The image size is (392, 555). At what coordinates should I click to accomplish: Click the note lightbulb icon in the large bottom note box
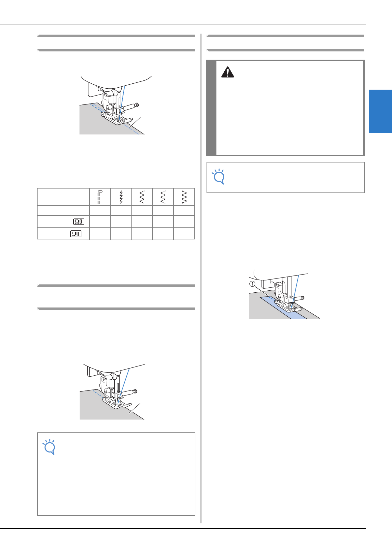[x=49, y=447]
